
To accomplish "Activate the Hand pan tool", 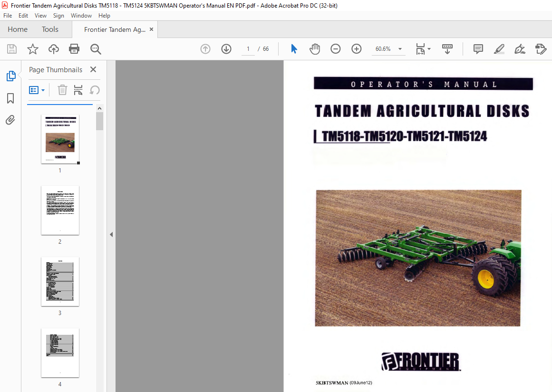I will [315, 49].
